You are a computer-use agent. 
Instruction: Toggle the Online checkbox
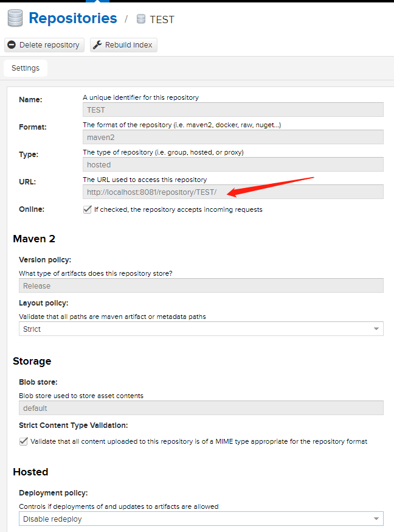pos(88,209)
